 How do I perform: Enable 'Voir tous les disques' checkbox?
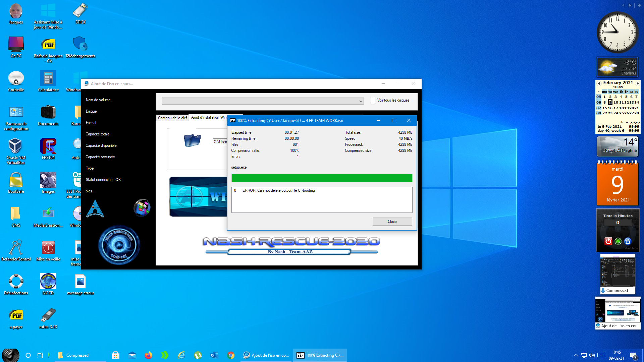pyautogui.click(x=373, y=100)
